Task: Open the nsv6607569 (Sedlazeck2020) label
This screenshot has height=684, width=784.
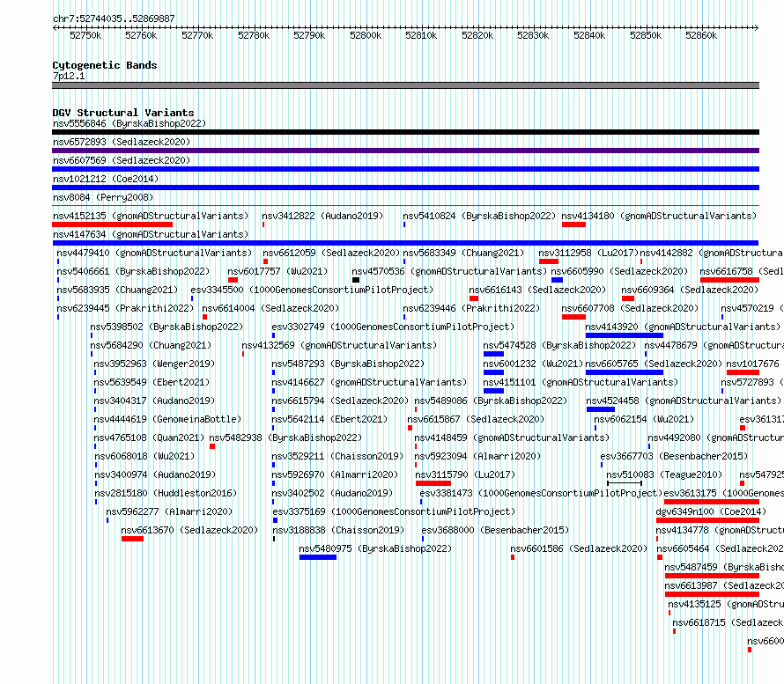Action: click(122, 160)
